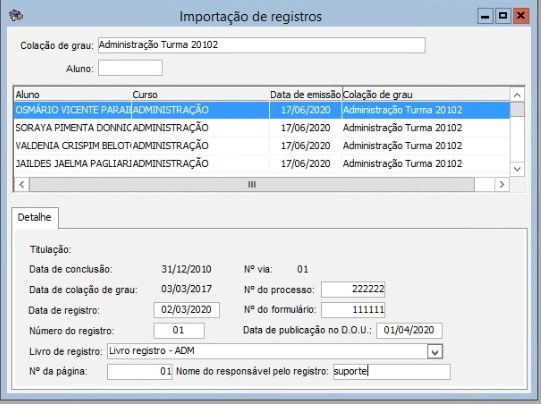Click the Data de conclusão value 31/12/2010
The image size is (541, 404).
tap(186, 269)
